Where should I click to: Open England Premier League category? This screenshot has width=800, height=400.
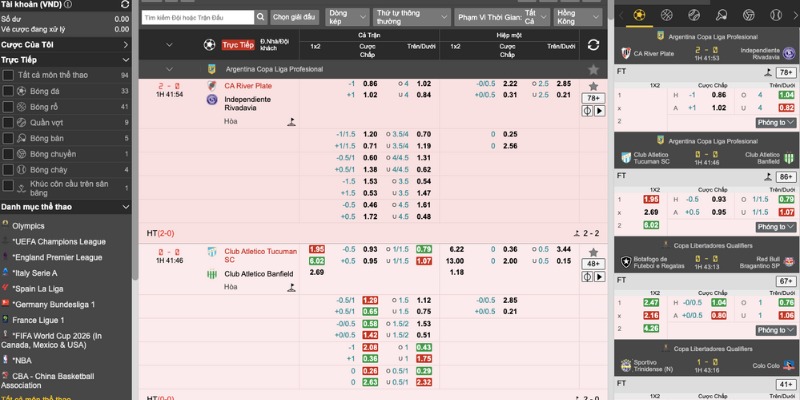tap(57, 258)
